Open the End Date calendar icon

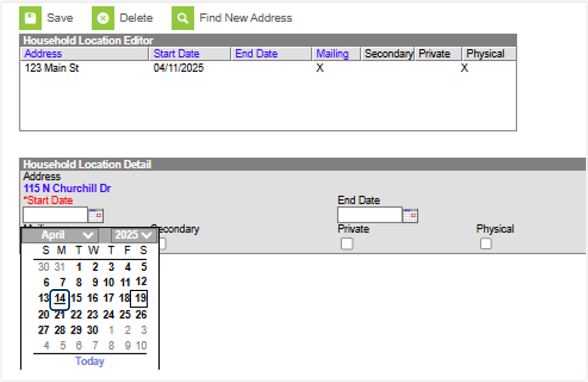[411, 215]
